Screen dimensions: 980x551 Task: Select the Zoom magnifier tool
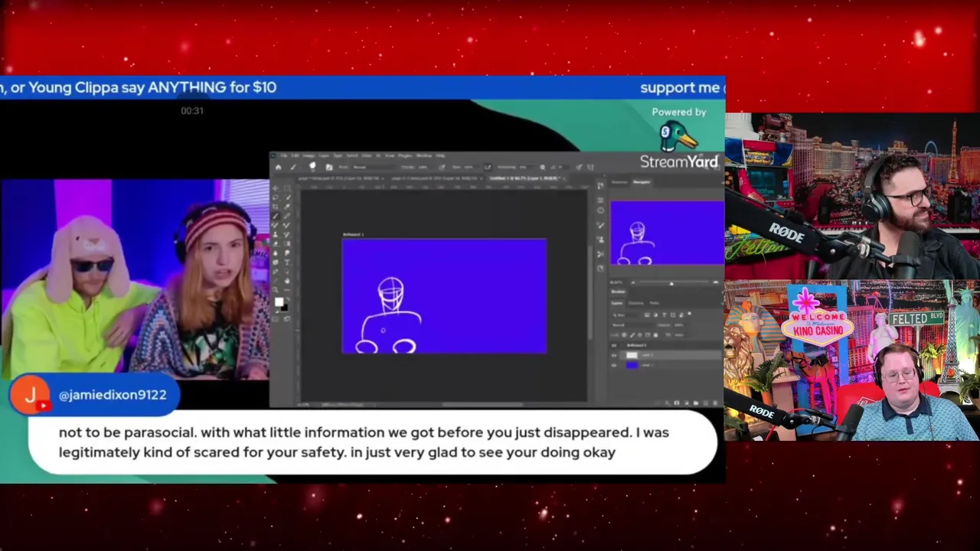(x=275, y=289)
